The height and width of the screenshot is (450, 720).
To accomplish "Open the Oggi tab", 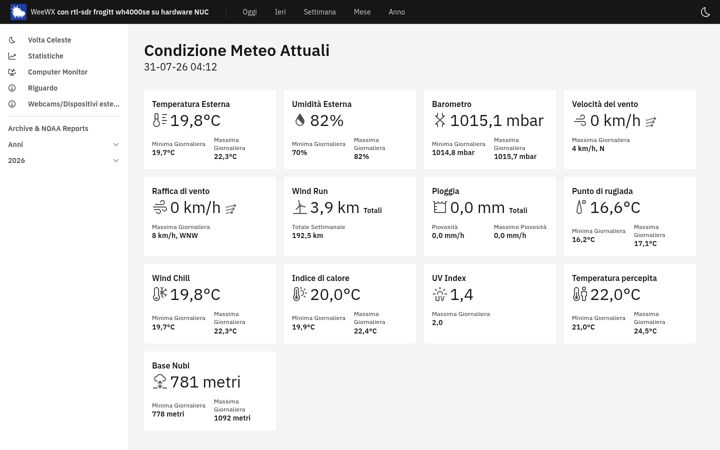I will [249, 12].
